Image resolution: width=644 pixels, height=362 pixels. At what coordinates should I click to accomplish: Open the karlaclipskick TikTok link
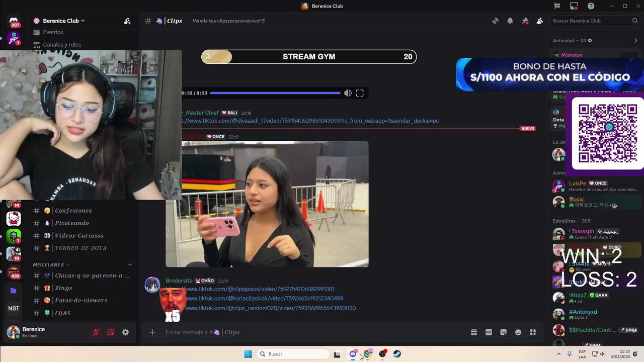tap(265, 299)
